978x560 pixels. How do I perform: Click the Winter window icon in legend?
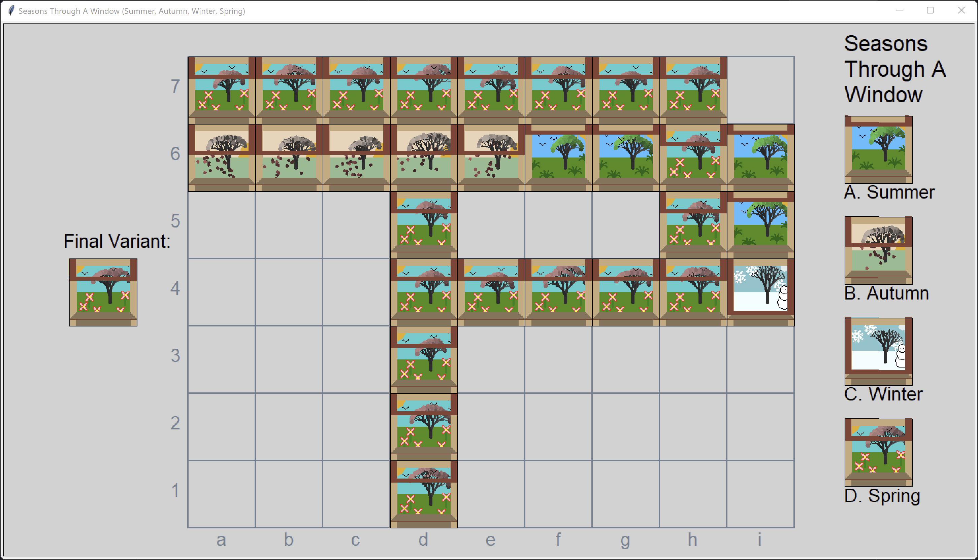pos(878,351)
